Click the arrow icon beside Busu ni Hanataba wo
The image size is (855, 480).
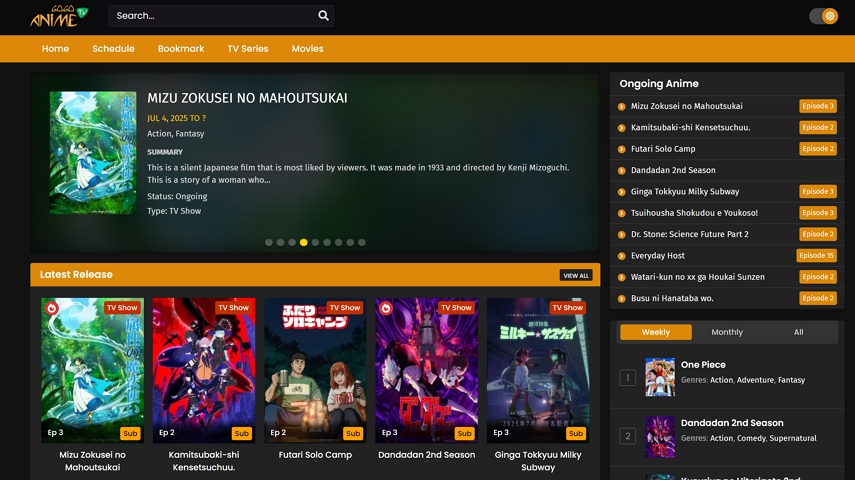click(x=622, y=298)
